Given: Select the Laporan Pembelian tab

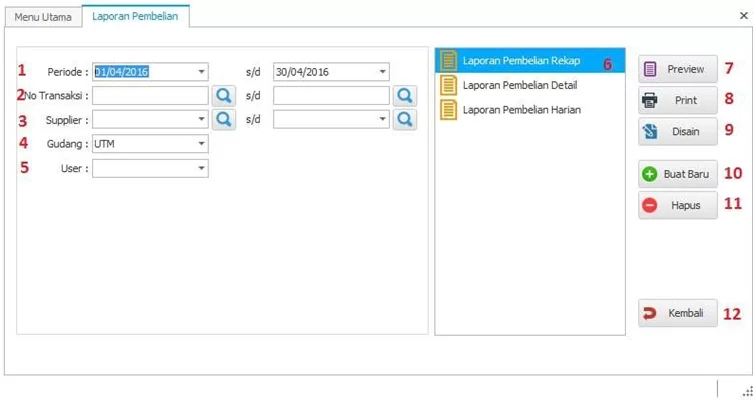Looking at the screenshot, I should click(135, 16).
